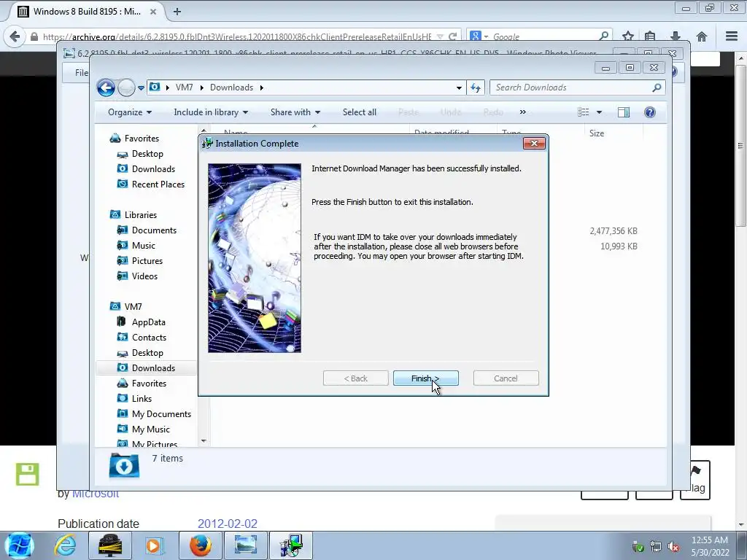Open Explorer help icon
The image size is (747, 560).
tap(649, 112)
